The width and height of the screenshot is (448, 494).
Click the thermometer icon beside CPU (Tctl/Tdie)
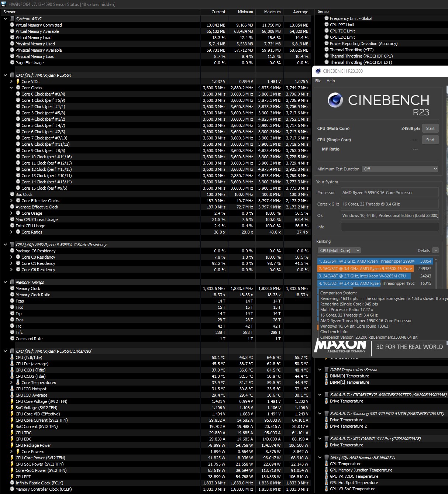coord(12,357)
